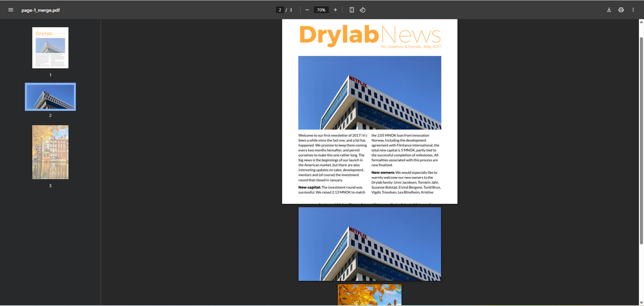Image resolution: width=644 pixels, height=306 pixels.
Task: Zoom in with the plus button
Action: [335, 10]
